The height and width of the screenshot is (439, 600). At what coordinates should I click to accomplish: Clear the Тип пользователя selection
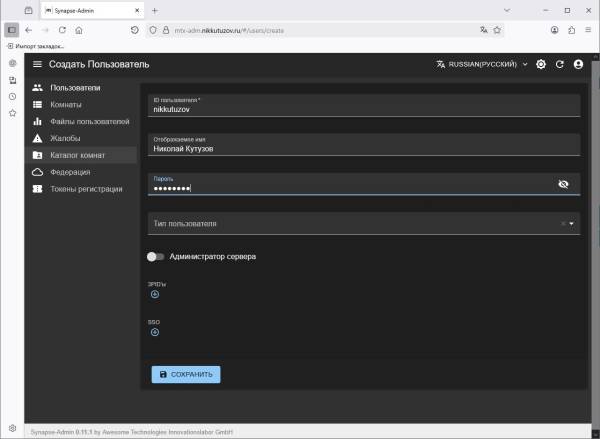563,224
